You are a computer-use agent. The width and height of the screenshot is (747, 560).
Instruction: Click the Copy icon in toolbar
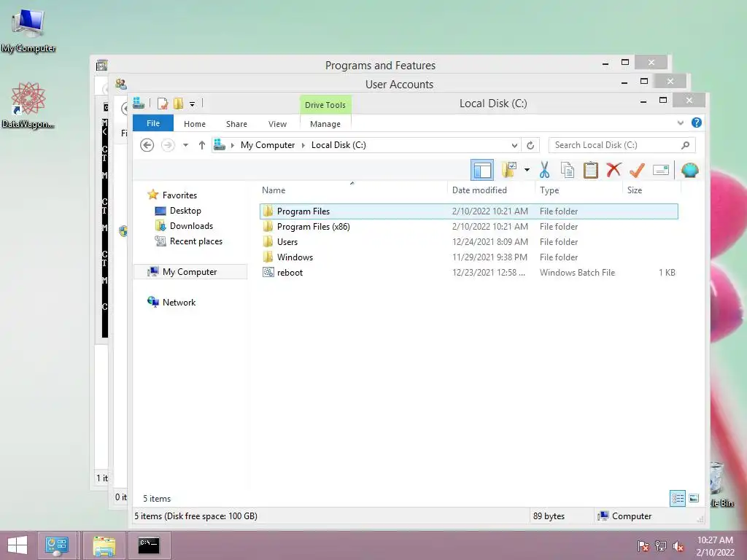[567, 170]
